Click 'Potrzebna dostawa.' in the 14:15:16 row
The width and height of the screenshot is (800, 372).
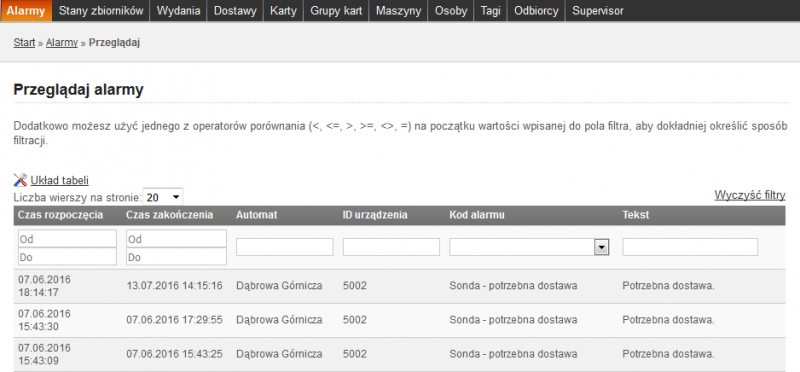point(668,286)
